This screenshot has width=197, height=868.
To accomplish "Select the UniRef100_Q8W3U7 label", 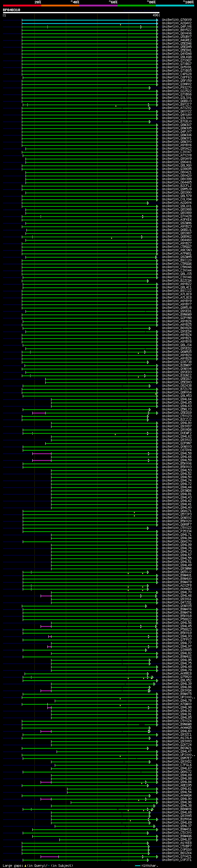I will click(177, 125).
